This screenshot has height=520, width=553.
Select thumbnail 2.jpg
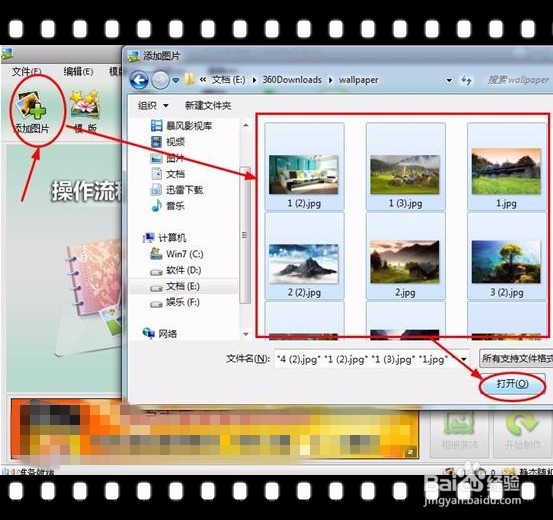point(405,256)
